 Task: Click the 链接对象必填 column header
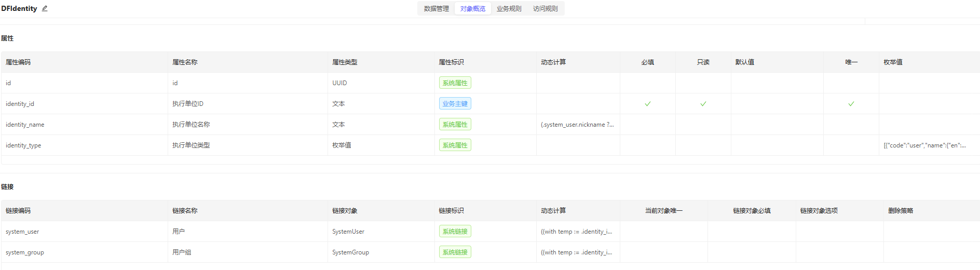pyautogui.click(x=752, y=210)
